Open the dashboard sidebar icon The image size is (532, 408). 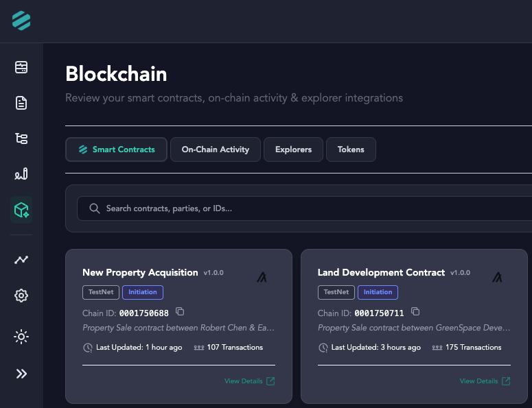tap(21, 67)
